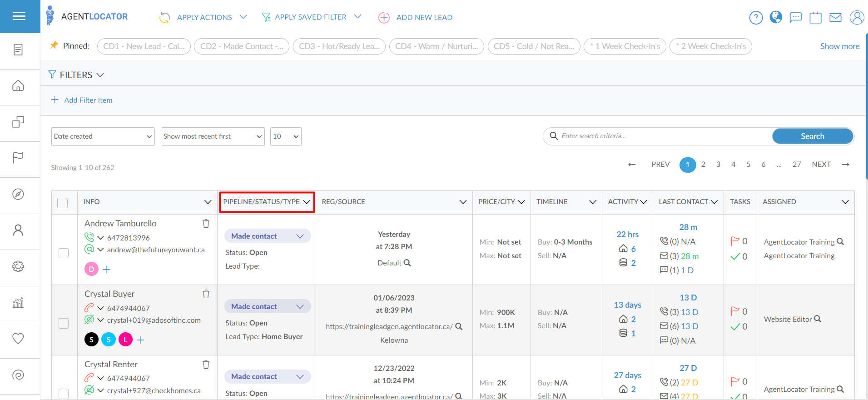Delete Andrew Tamburello lead via trash icon
The width and height of the screenshot is (868, 400).
pos(206,224)
